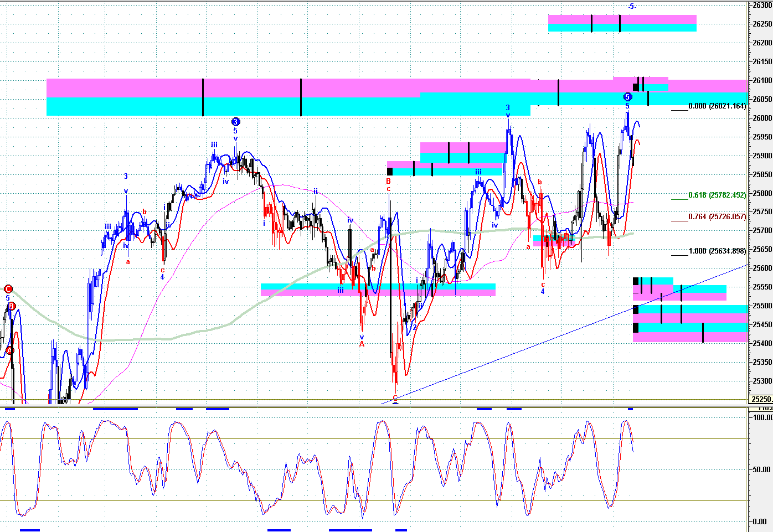773x532 pixels.
Task: Click the 1.000 (25634.898) Fibonacci label
Action: [717, 251]
